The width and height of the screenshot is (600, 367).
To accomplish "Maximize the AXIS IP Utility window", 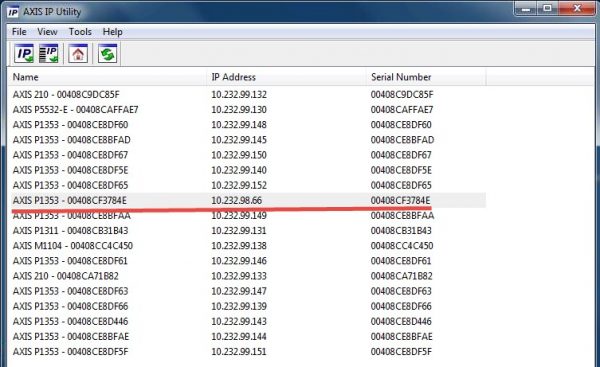I will pyautogui.click(x=548, y=8).
